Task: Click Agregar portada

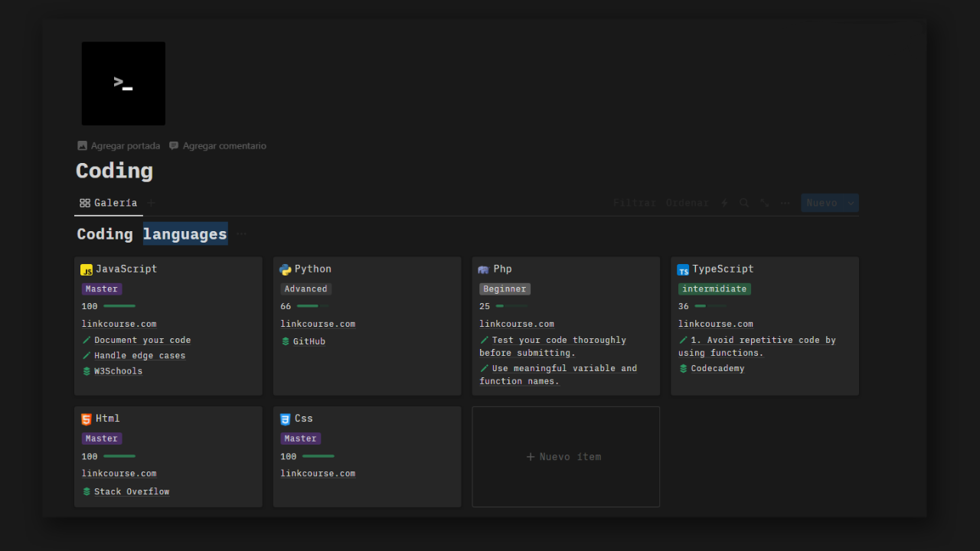Action: pyautogui.click(x=119, y=145)
